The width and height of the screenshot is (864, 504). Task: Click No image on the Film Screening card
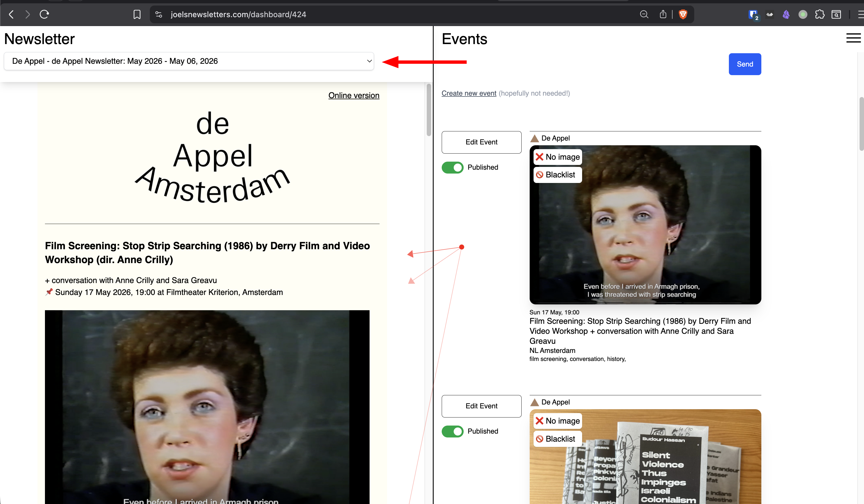point(558,157)
